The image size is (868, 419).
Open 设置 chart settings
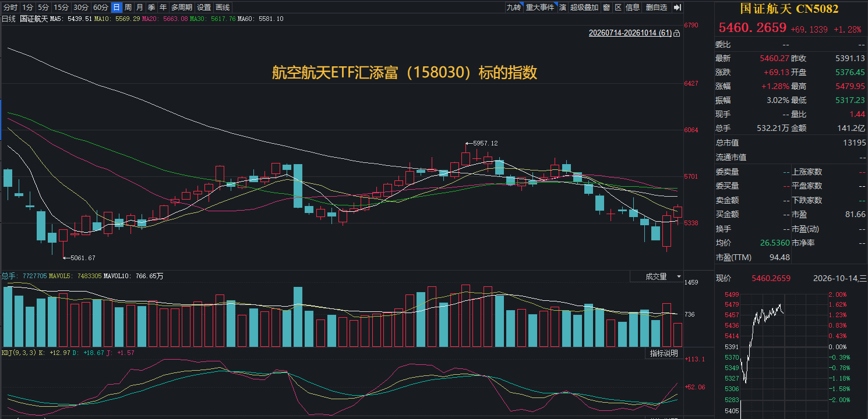204,8
